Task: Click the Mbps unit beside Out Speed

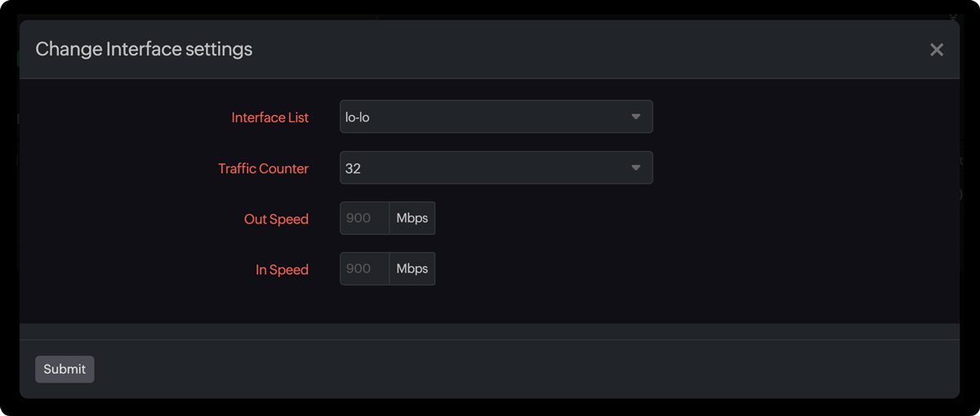Action: pyautogui.click(x=412, y=219)
